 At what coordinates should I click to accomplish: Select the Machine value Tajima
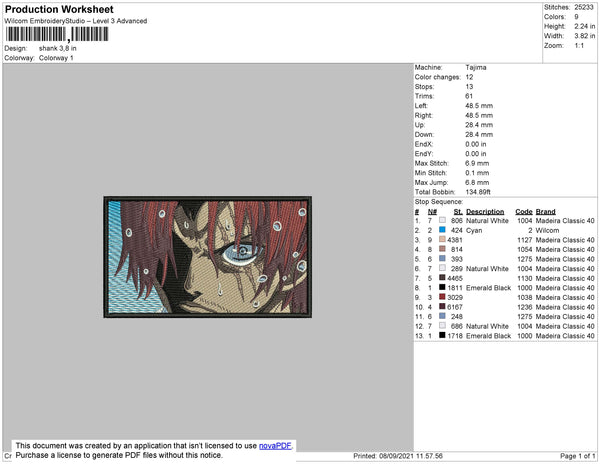click(476, 67)
